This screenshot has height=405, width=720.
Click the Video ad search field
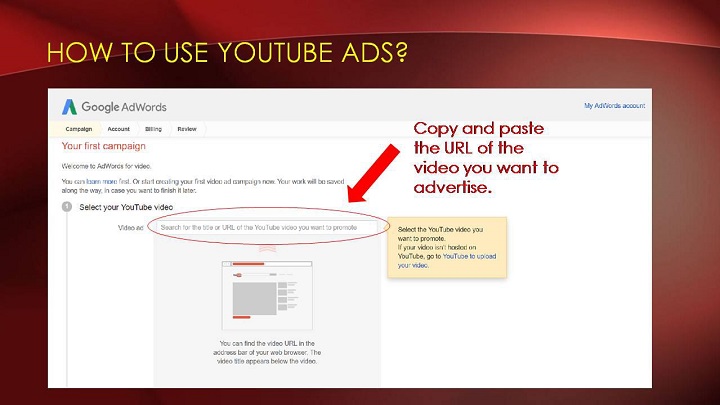(x=267, y=227)
